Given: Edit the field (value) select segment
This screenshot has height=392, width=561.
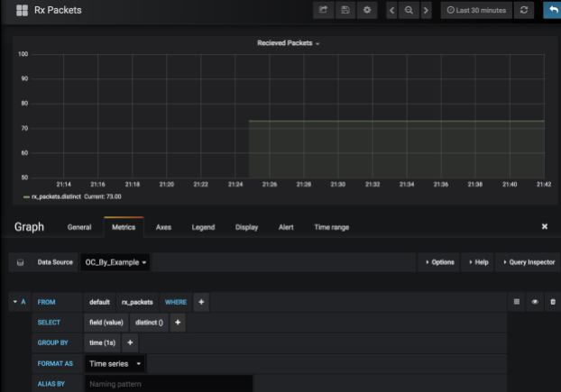Looking at the screenshot, I should tap(106, 323).
